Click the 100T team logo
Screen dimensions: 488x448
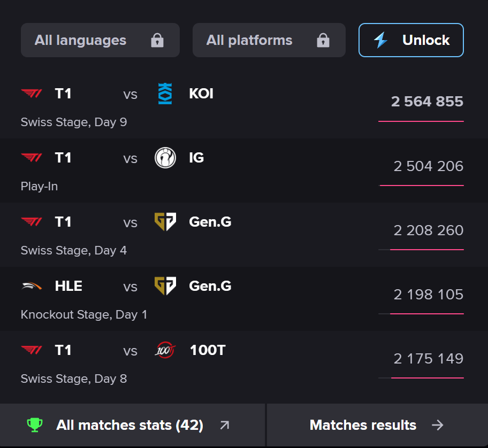pos(165,351)
